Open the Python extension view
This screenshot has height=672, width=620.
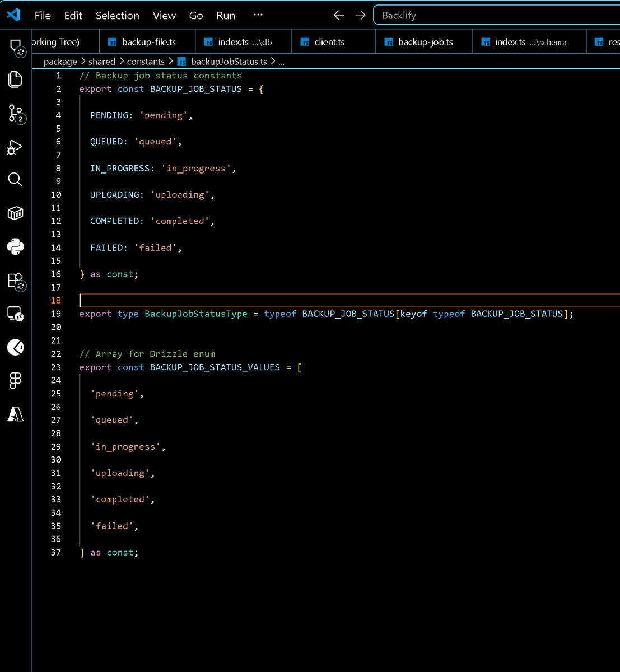coord(16,246)
